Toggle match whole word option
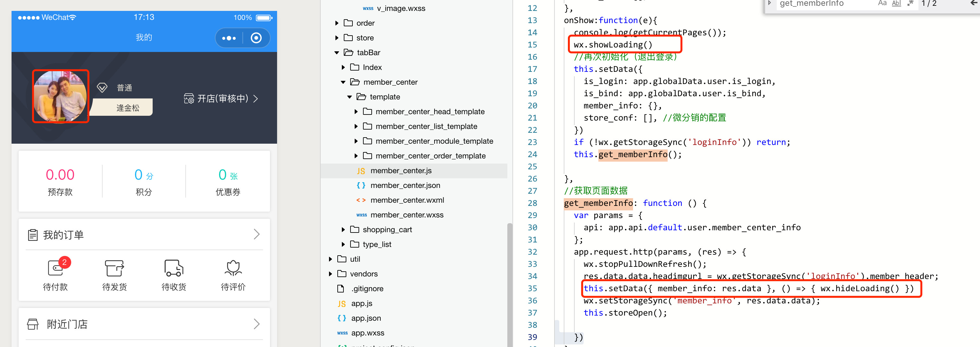 [896, 3]
